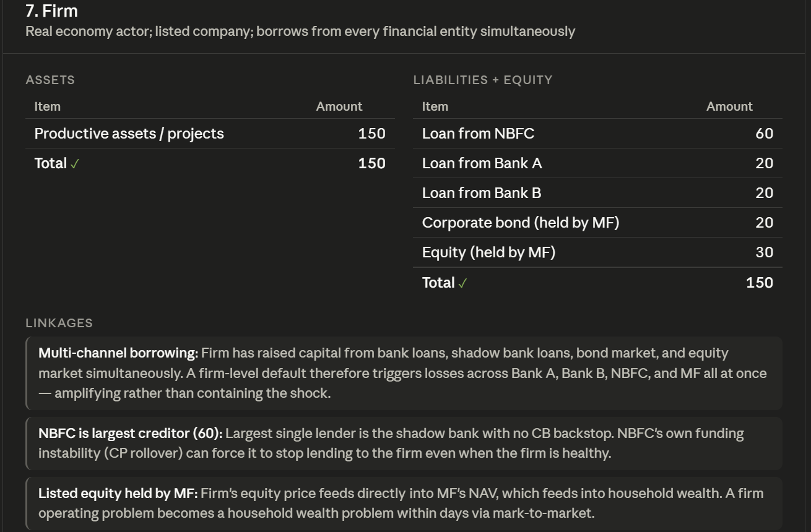Select the 'Productive assets / projects' row
The height and width of the screenshot is (532, 811).
point(210,134)
